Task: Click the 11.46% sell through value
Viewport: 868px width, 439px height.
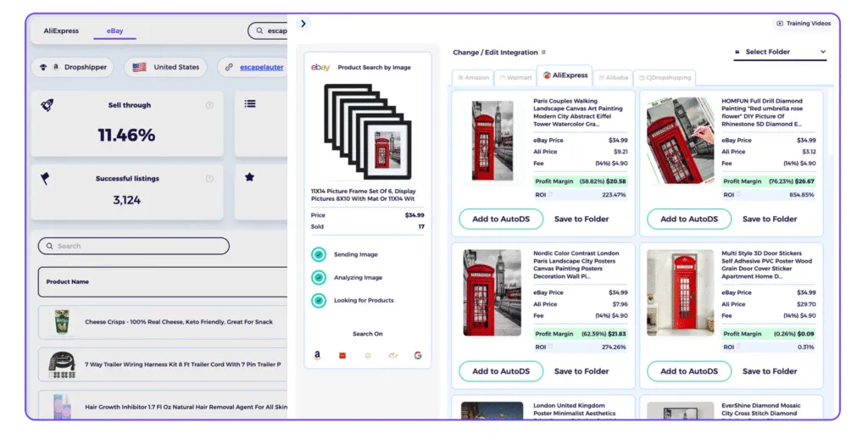Action: point(127,135)
